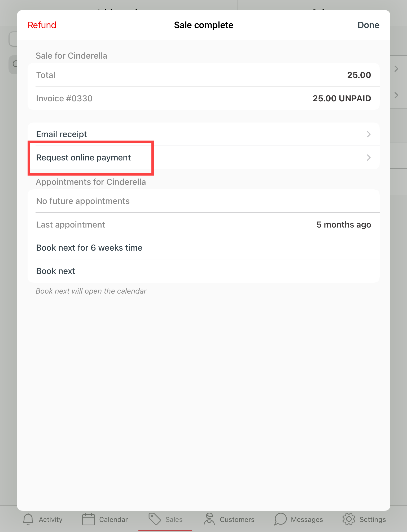The width and height of the screenshot is (407, 532).
Task: Open the Activity bell icon
Action: (x=28, y=519)
